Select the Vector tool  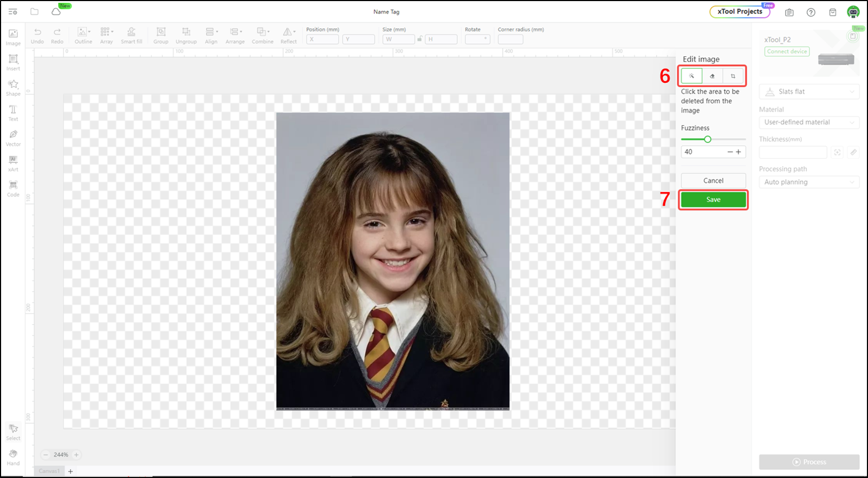[13, 138]
